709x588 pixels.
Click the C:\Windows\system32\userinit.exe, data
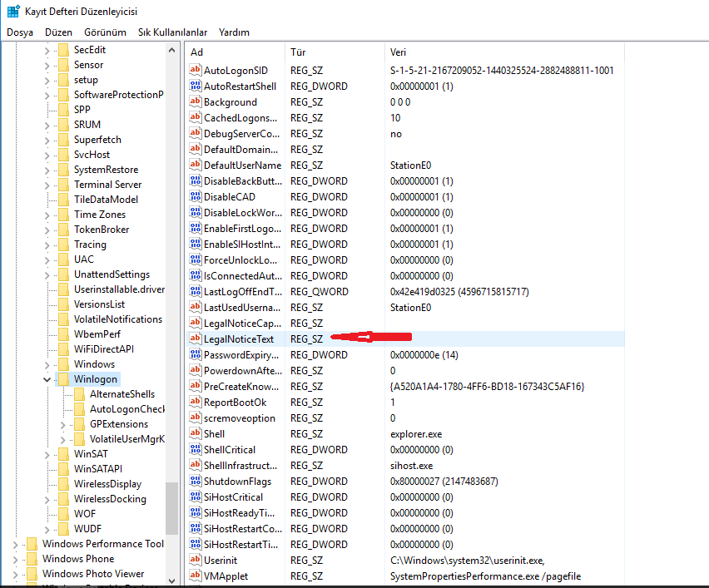(x=467, y=560)
